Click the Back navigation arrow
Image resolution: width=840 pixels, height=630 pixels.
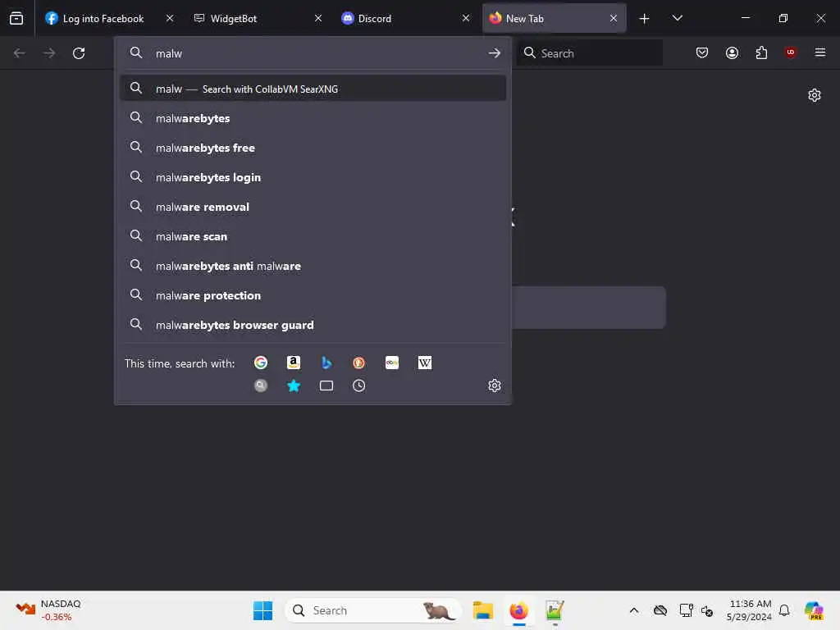point(20,53)
